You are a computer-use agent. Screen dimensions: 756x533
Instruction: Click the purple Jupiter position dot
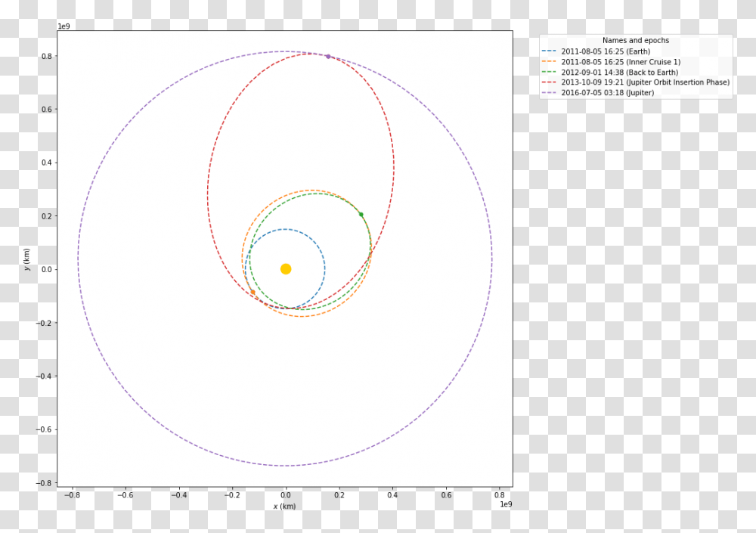coord(328,57)
